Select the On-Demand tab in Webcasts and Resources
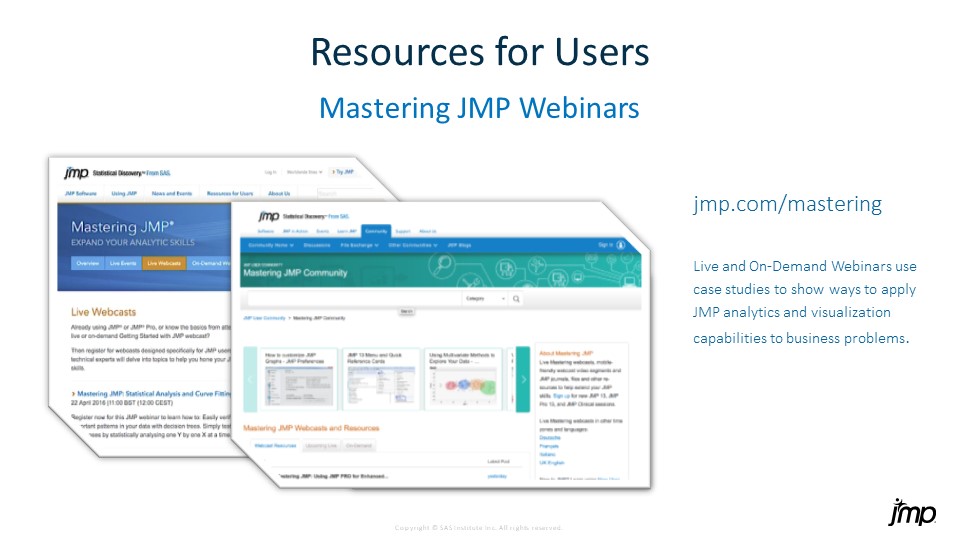This screenshot has width=960, height=540. click(x=359, y=446)
